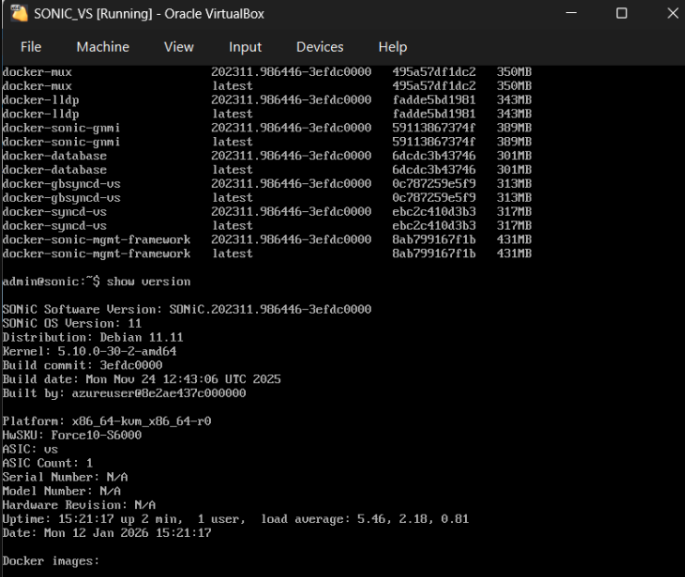Minimize the SONIC_VS VirtualBox window
The image size is (685, 577).
pos(571,13)
